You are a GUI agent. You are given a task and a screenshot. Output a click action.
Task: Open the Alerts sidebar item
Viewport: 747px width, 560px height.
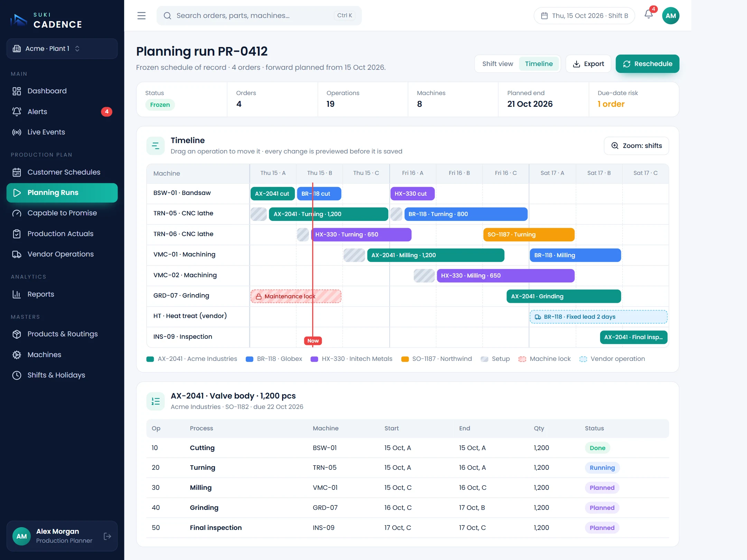[62, 112]
